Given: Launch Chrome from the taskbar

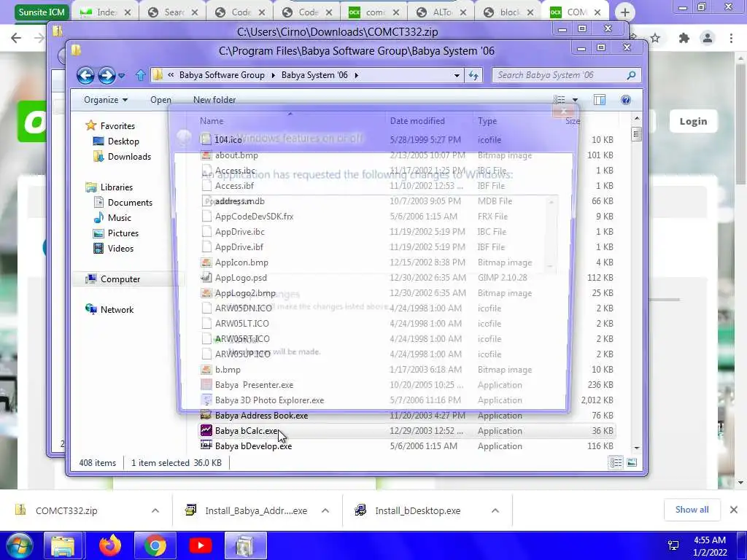Looking at the screenshot, I should tap(155, 545).
